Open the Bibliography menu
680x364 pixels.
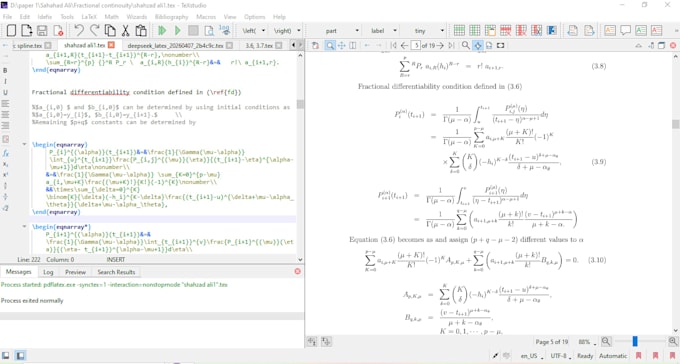click(171, 17)
